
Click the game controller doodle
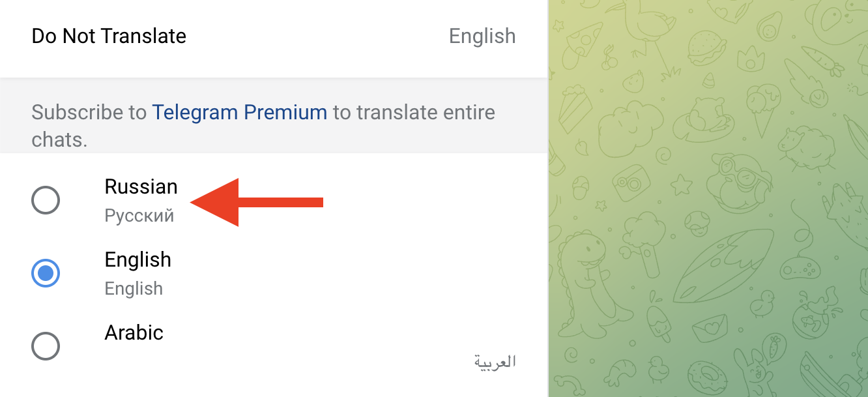pos(800,268)
